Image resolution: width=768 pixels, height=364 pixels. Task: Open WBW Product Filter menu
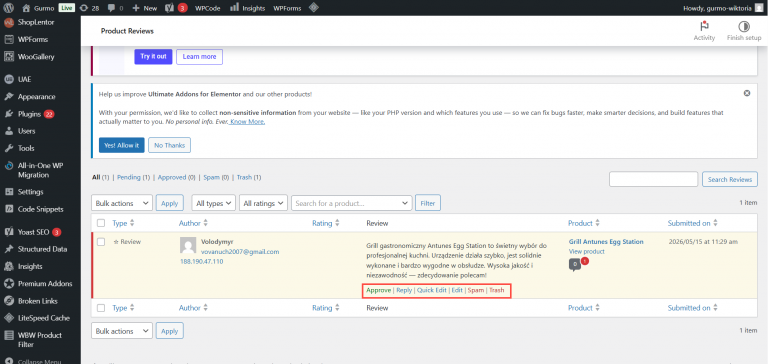[40, 340]
